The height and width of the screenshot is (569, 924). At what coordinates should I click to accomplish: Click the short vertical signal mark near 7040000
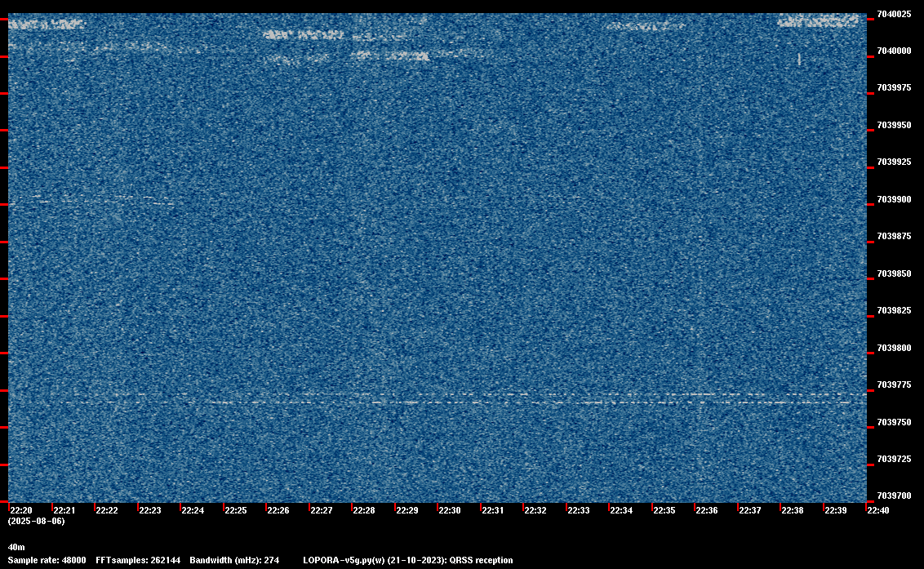pyautogui.click(x=799, y=59)
